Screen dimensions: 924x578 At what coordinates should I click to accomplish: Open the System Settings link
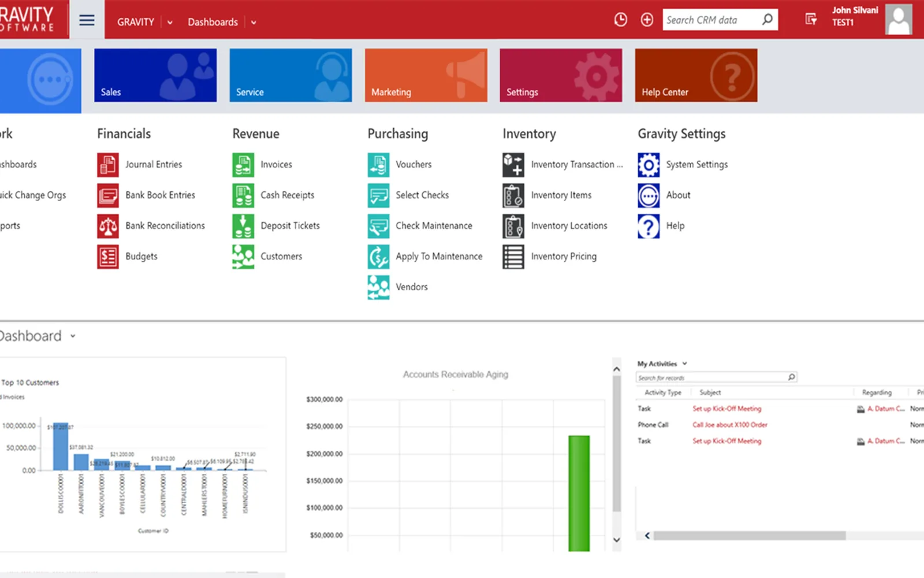point(697,165)
